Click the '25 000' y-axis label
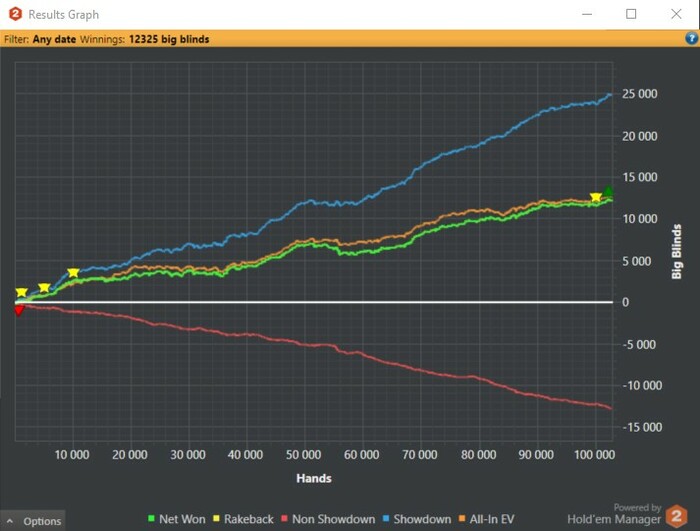The image size is (700, 531). [x=640, y=94]
